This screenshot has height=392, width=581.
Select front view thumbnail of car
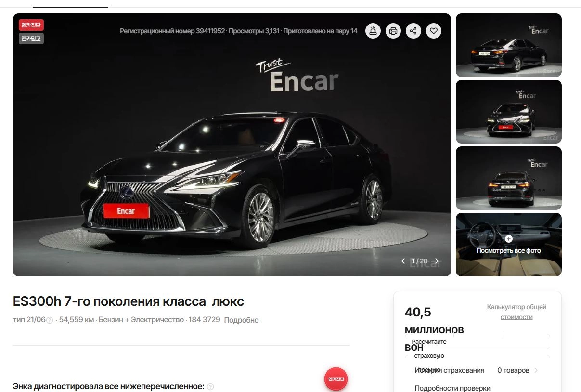click(509, 112)
